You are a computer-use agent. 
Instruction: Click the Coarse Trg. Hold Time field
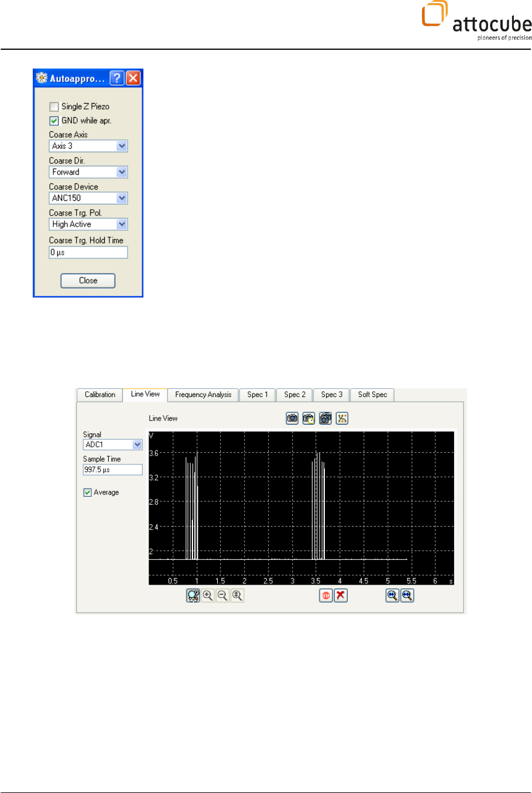click(88, 252)
